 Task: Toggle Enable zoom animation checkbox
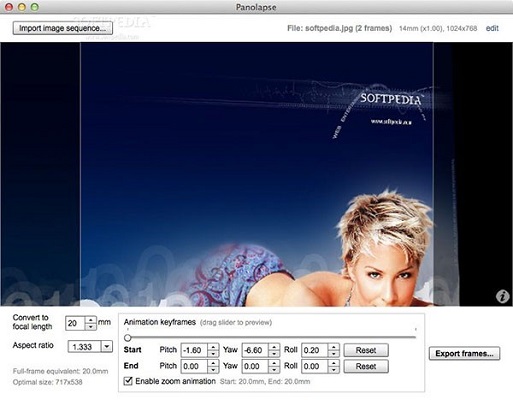point(128,381)
